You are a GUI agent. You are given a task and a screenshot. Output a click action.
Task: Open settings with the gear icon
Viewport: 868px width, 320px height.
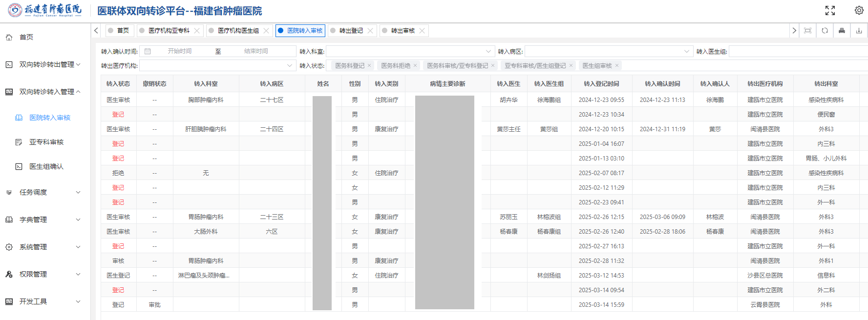pyautogui.click(x=859, y=10)
